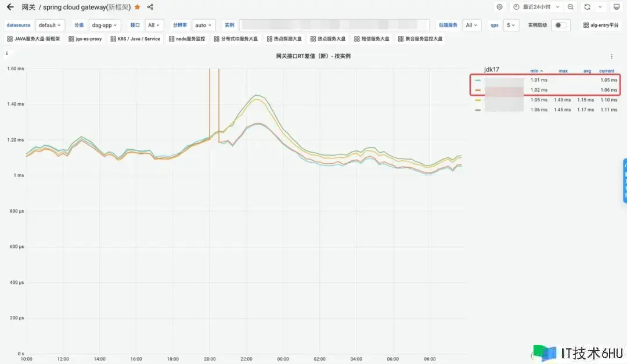Open the alg-entry平台 link
This screenshot has width=627, height=364.
pyautogui.click(x=601, y=25)
